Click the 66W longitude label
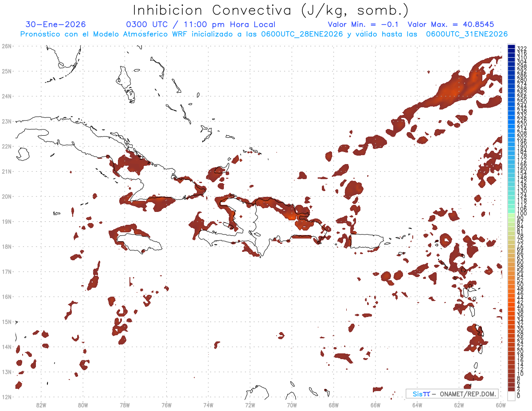 pos(376,404)
